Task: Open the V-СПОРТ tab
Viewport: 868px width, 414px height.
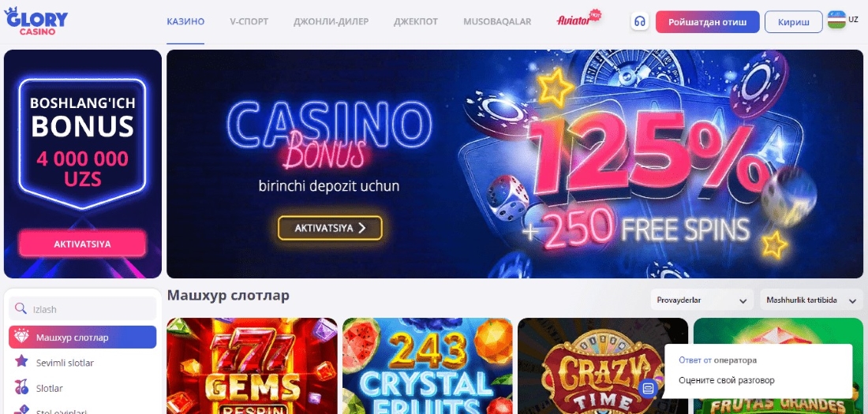Action: (x=249, y=21)
